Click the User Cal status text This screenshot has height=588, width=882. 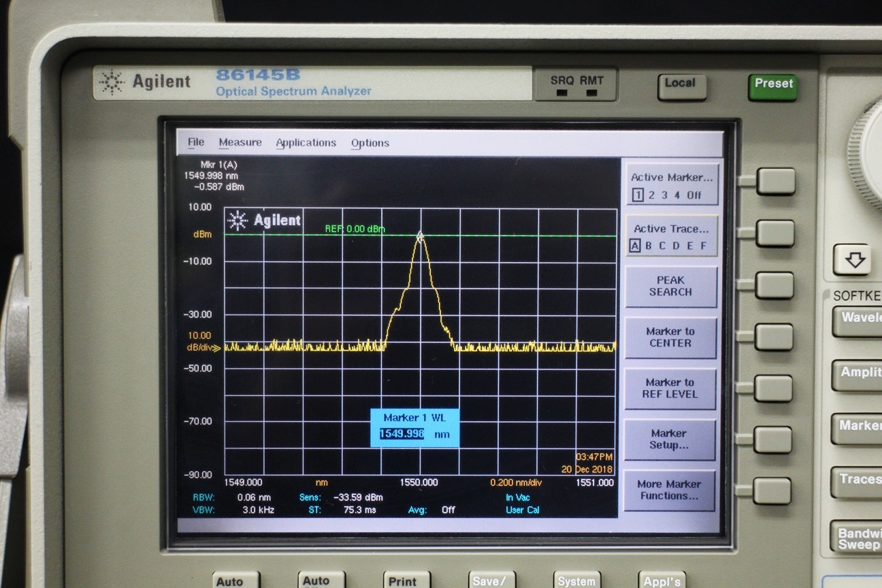tap(523, 509)
